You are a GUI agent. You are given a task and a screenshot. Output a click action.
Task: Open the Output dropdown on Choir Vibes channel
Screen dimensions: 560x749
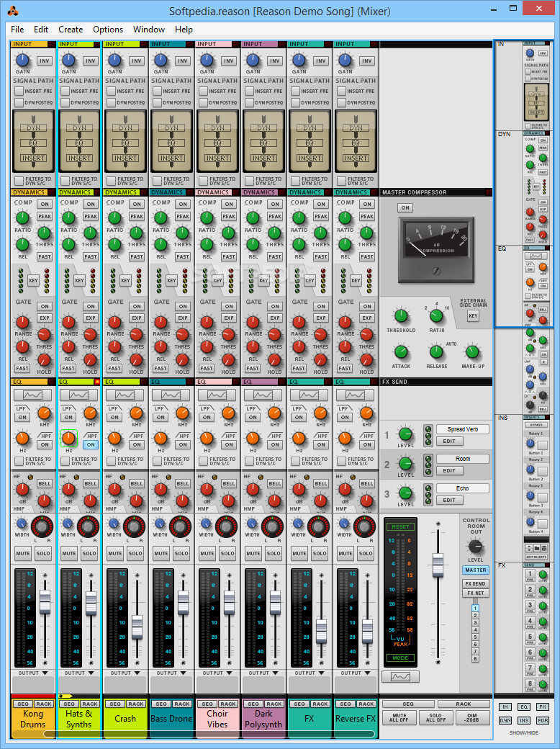point(217,673)
